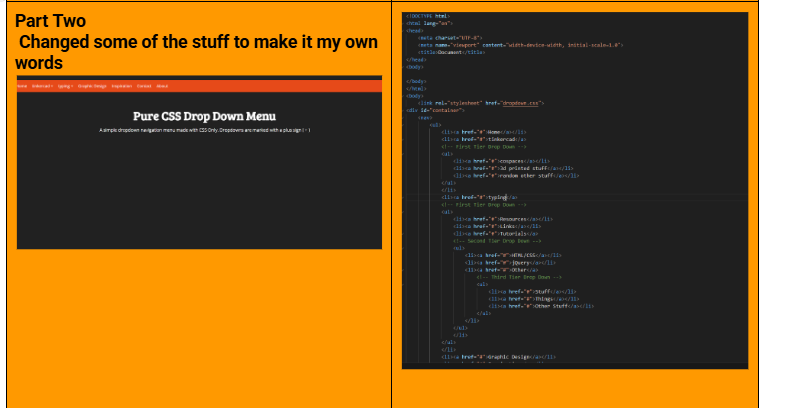Screen dimensions: 794x408
Task: Expand the Typing dropdown menu item
Action: click(x=65, y=87)
